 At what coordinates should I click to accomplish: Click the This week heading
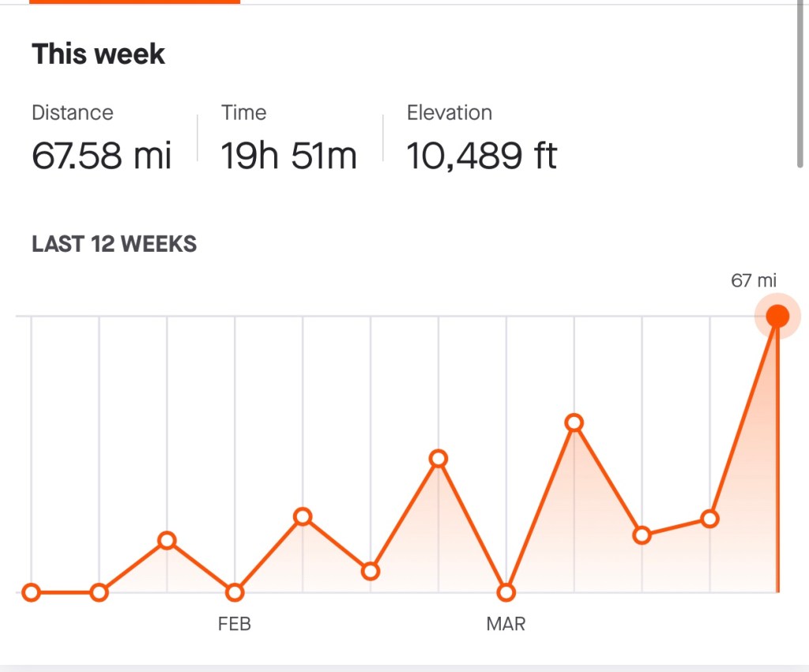[99, 54]
